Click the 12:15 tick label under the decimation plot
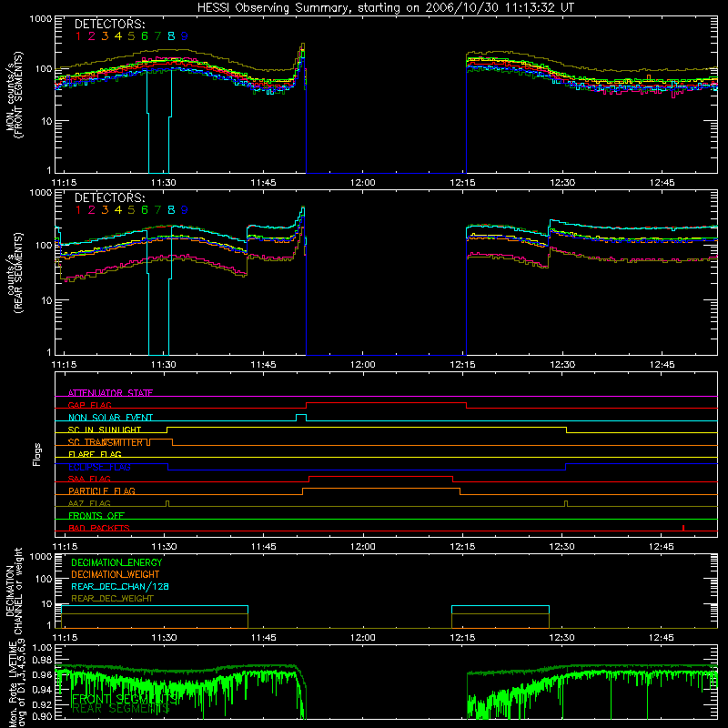The width and height of the screenshot is (728, 728). (x=462, y=638)
